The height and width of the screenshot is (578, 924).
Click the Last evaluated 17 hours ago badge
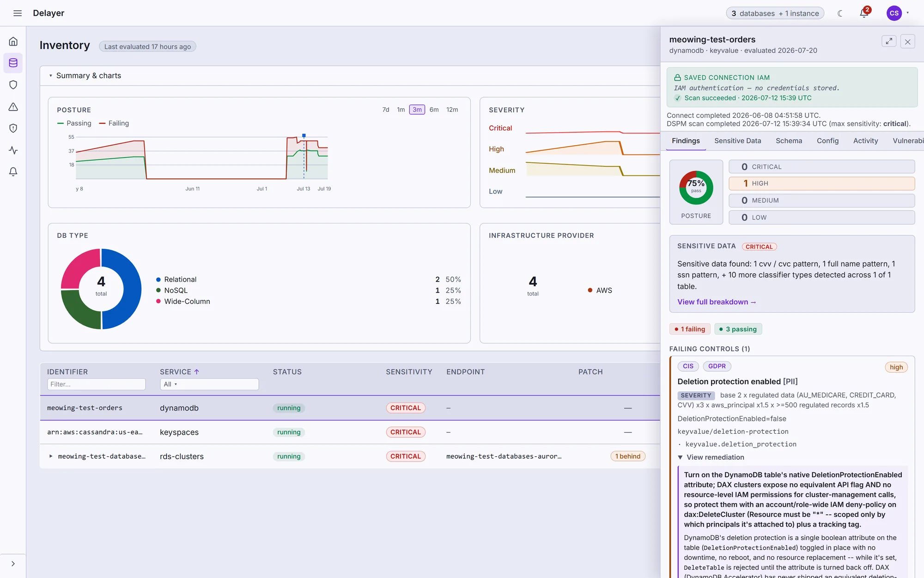coord(147,47)
